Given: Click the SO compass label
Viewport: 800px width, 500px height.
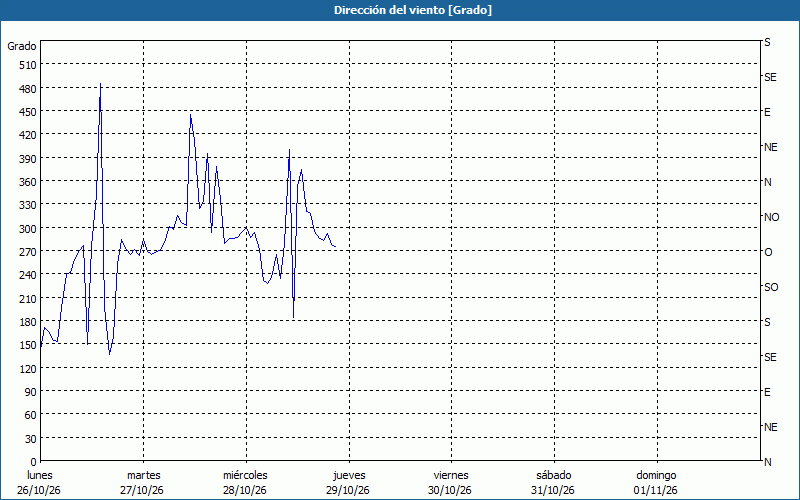Looking at the screenshot, I should click(771, 287).
